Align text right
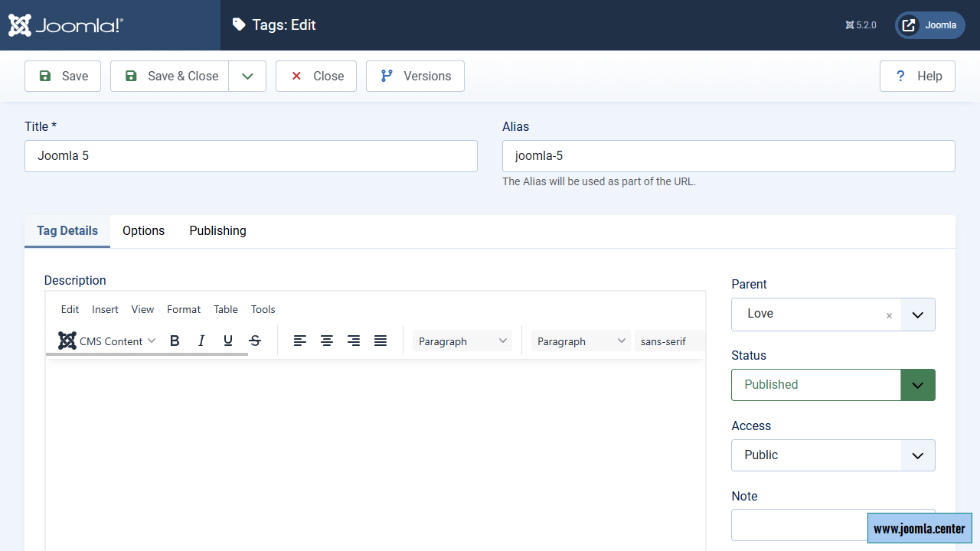This screenshot has height=551, width=980. 354,341
